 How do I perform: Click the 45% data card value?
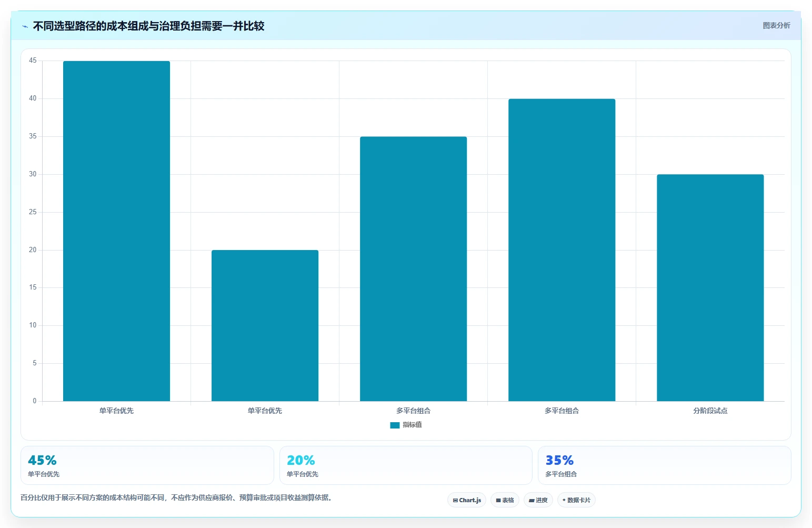coord(42,460)
